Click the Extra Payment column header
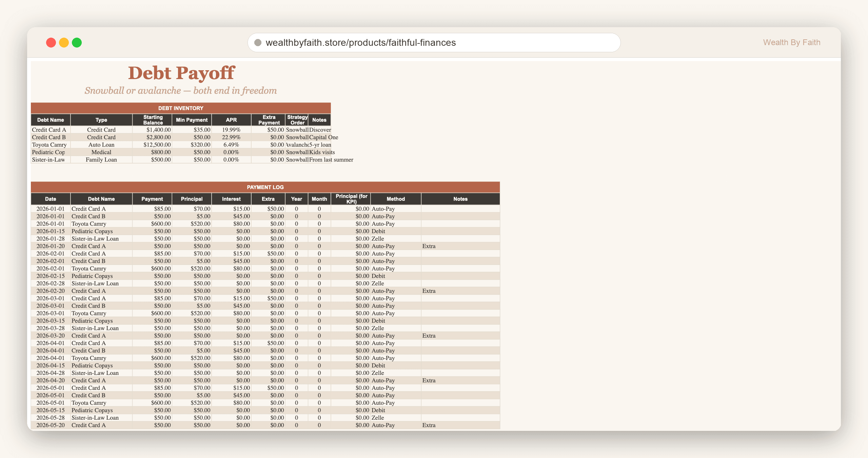This screenshot has width=868, height=458. [x=268, y=120]
